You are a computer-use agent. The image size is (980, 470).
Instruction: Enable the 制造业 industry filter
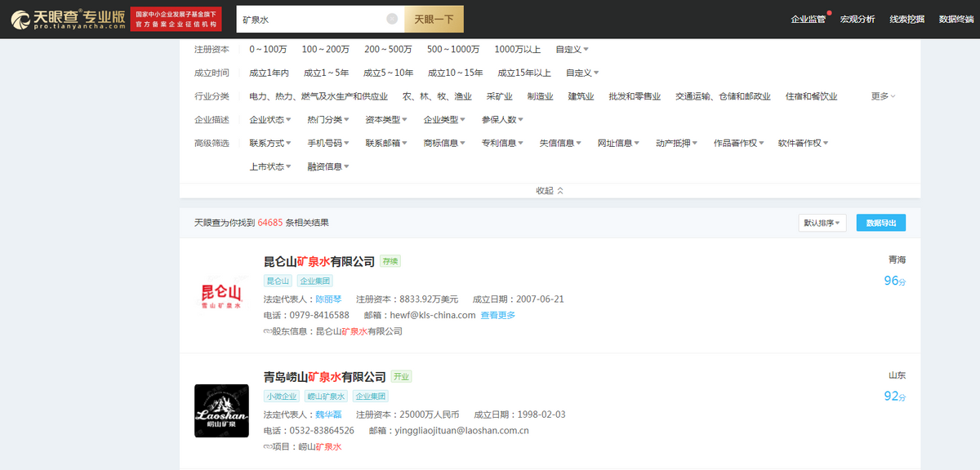click(541, 95)
